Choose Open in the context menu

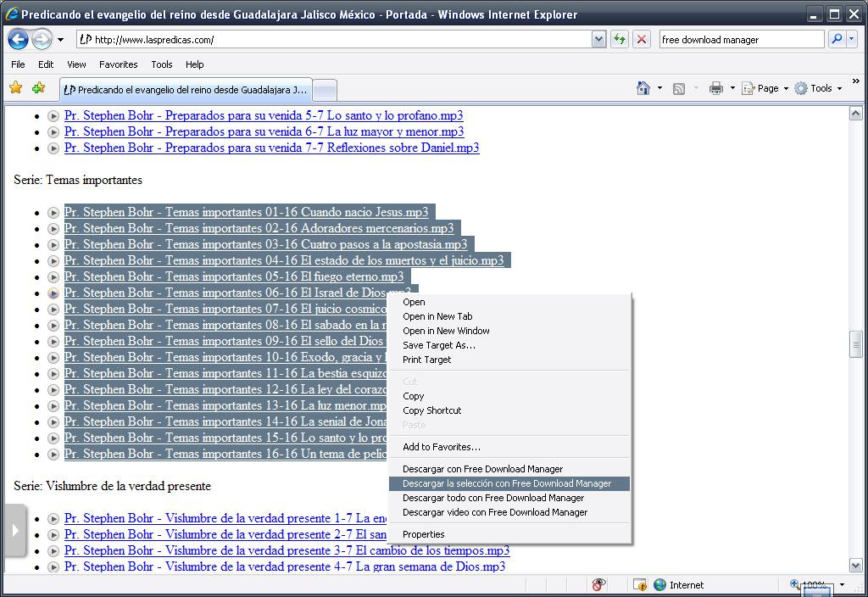(x=414, y=302)
